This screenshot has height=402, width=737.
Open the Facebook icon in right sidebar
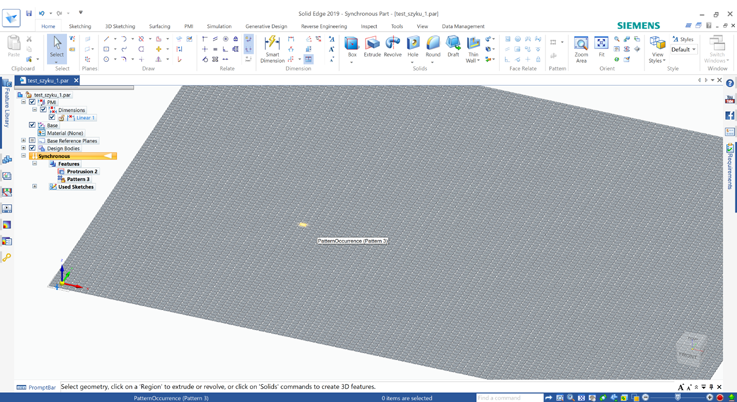coord(729,115)
